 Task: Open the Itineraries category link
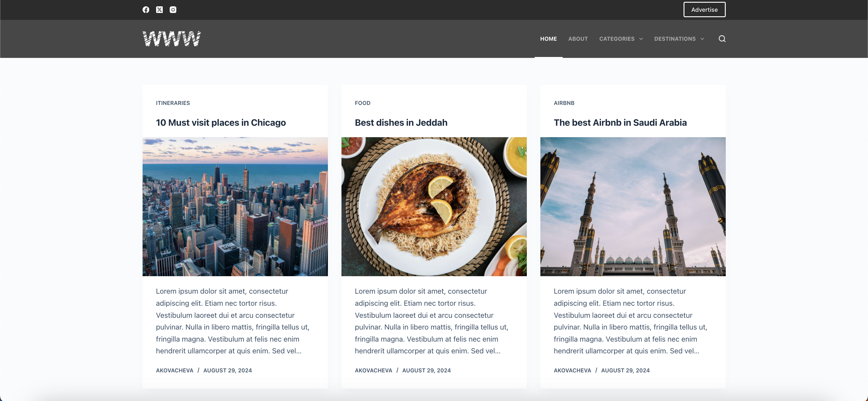[173, 103]
